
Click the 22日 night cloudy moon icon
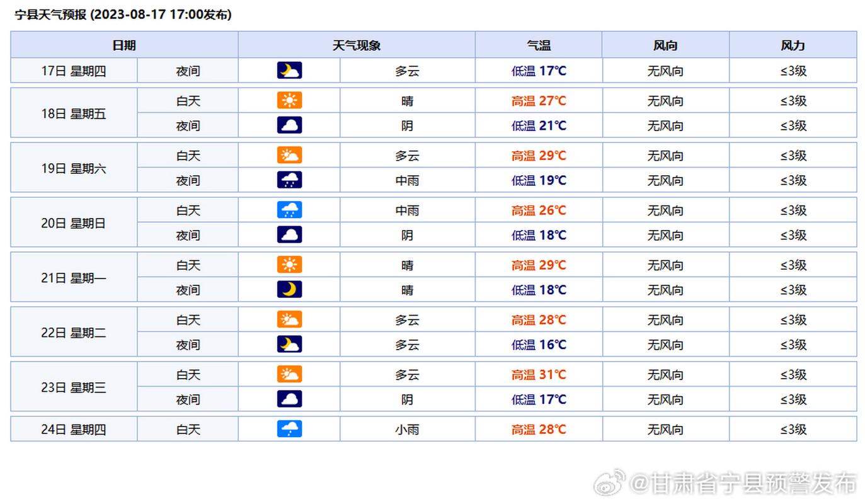(x=289, y=344)
